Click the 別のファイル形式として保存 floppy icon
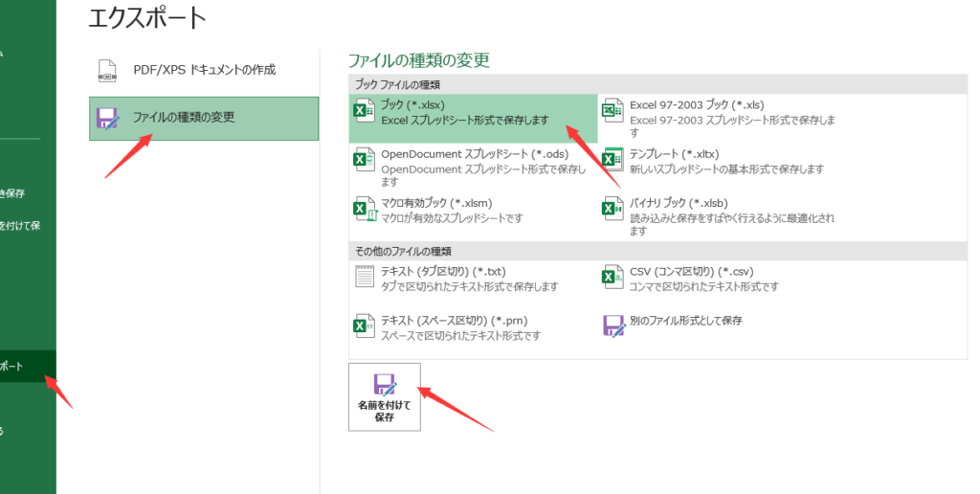Viewport: 980px width, 494px height. pyautogui.click(x=612, y=326)
